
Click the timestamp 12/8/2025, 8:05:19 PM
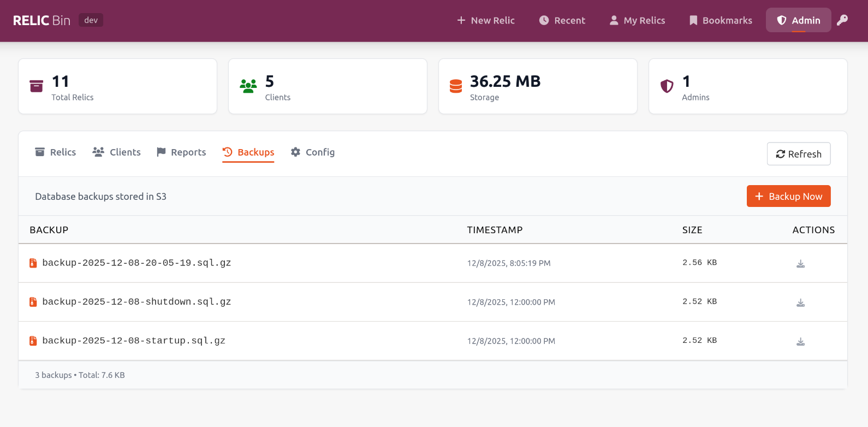(x=509, y=263)
